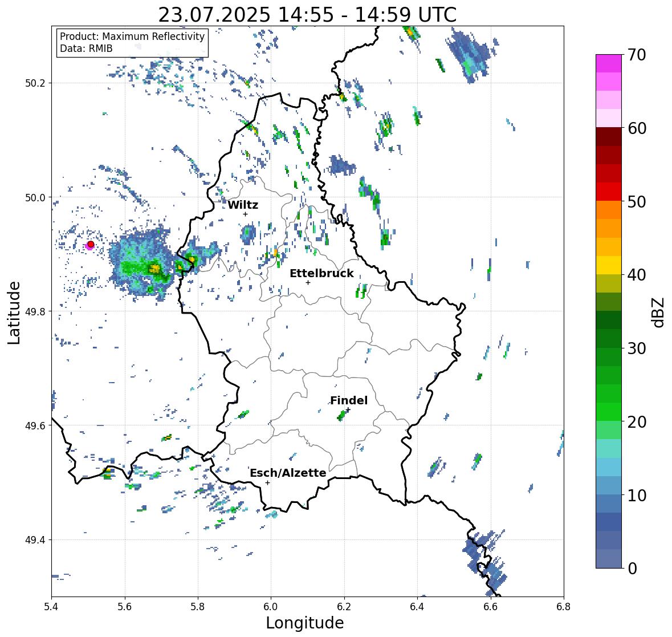Click the bright green colorbar swatch above 20
This screenshot has height=637, width=672.
click(609, 412)
